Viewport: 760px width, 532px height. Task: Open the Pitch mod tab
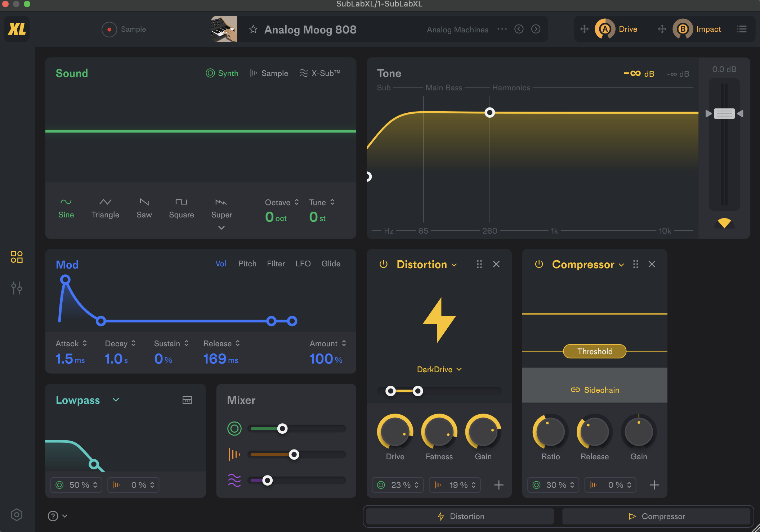(x=247, y=263)
